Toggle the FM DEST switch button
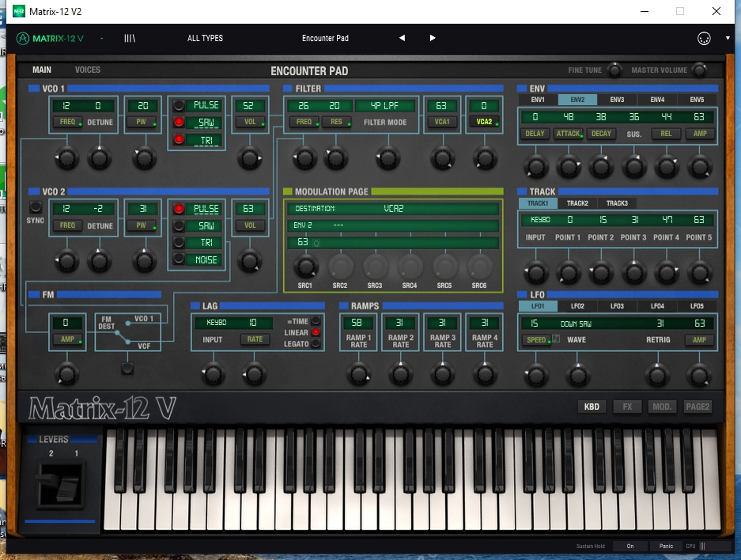741x560 pixels. (127, 368)
